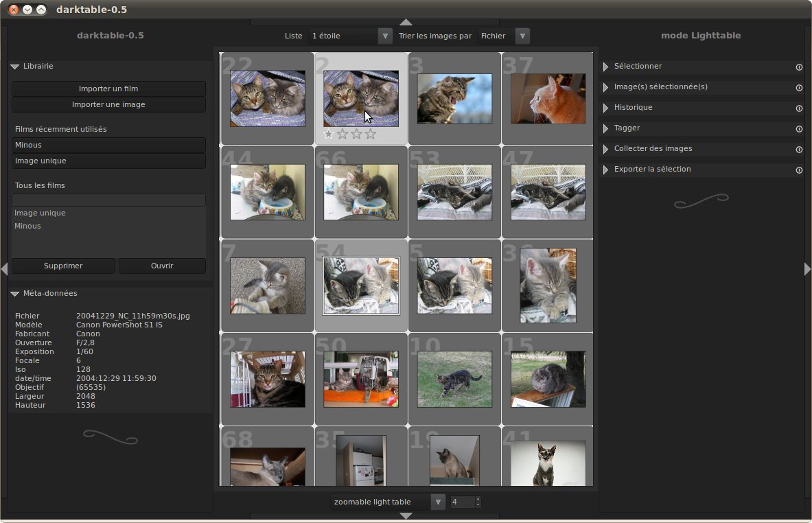Click the round icon beside Tagger panel
812x523 pixels.
[799, 129]
